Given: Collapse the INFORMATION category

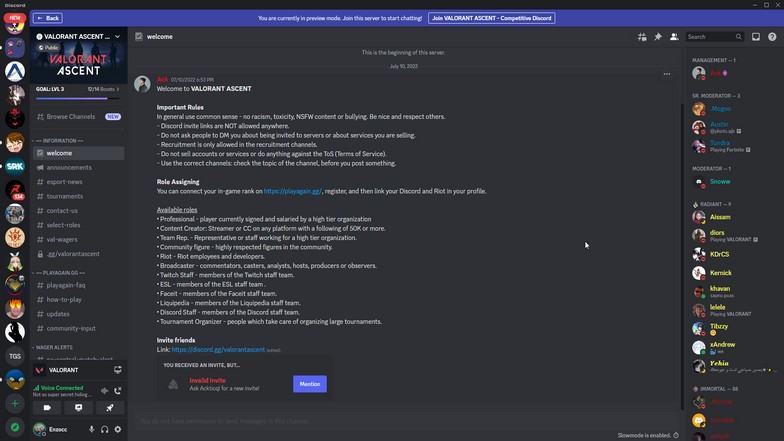Looking at the screenshot, I should pos(58,140).
